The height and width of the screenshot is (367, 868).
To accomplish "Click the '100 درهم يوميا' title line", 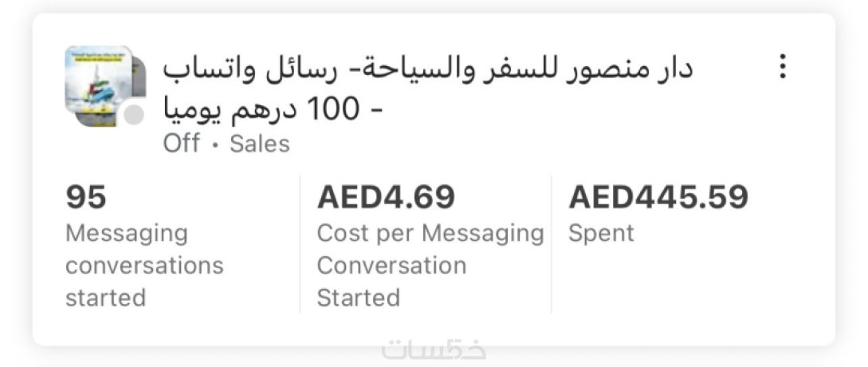I will [273, 109].
